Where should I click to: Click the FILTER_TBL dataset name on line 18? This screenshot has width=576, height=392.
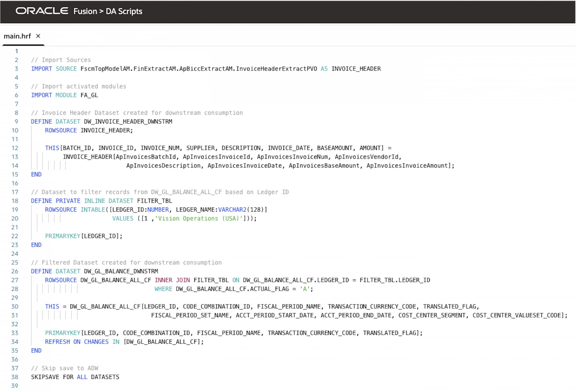[x=154, y=201]
